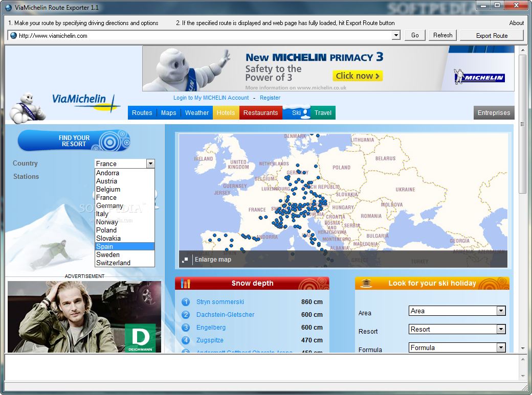Choose Norway from the country list
This screenshot has width=532, height=395.
(124, 222)
